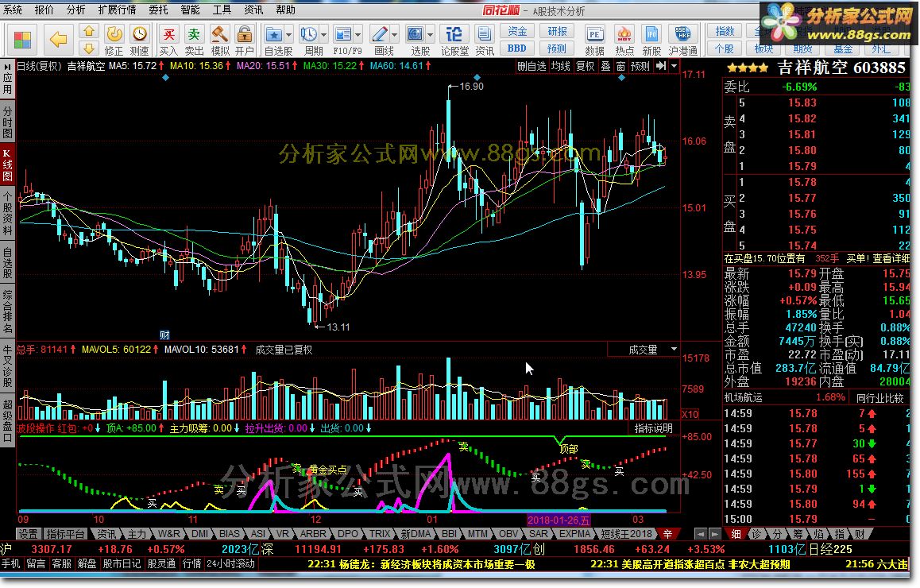Viewport: 920px width, 588px height.
Task: Open the 修正 correction tool
Action: (114, 40)
